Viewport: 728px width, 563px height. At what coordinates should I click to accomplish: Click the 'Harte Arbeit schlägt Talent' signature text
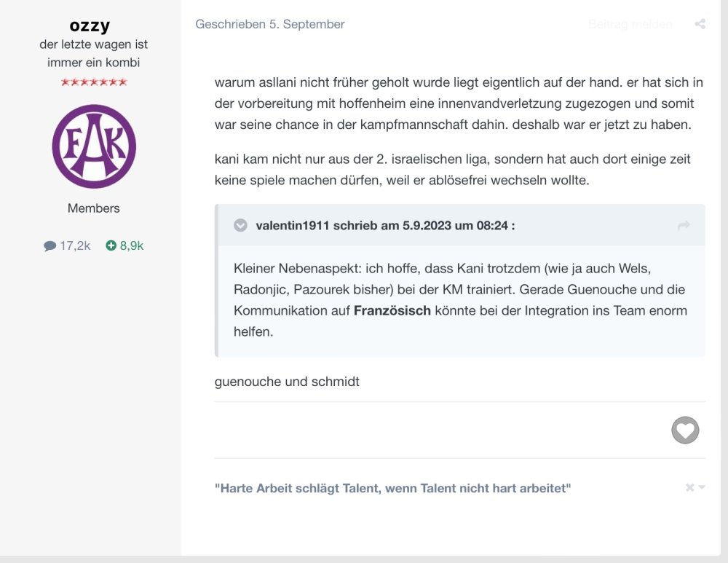pos(392,488)
